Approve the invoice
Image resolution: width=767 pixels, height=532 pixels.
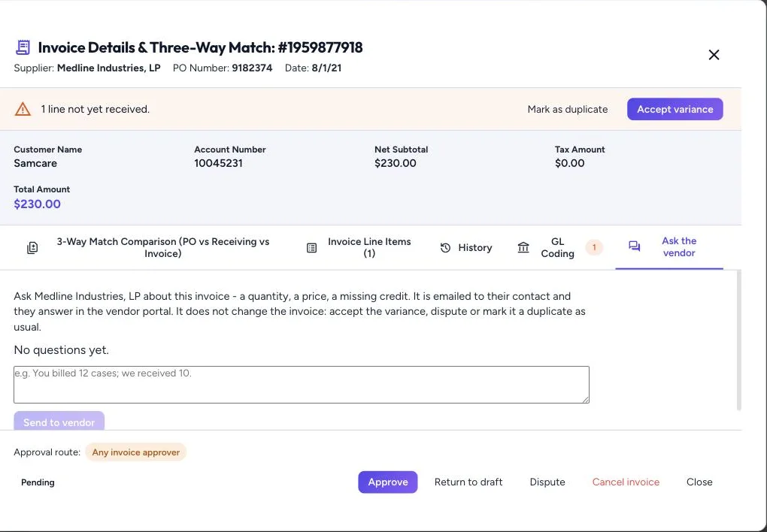388,482
